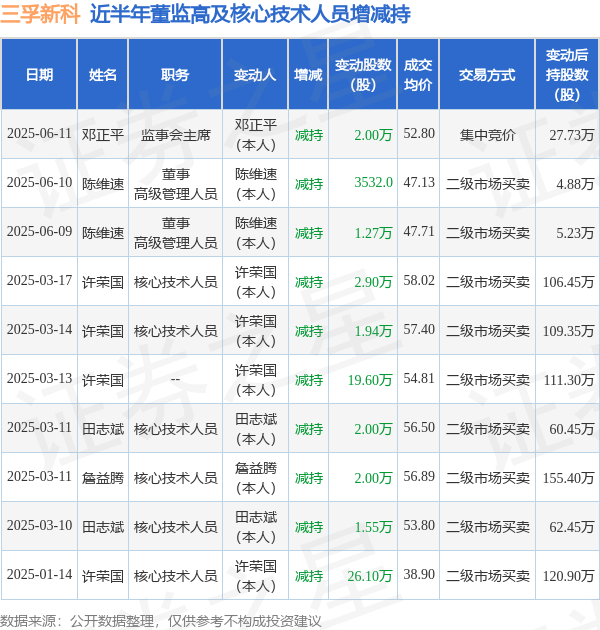Click the holdings value 111.30万

click(x=568, y=380)
